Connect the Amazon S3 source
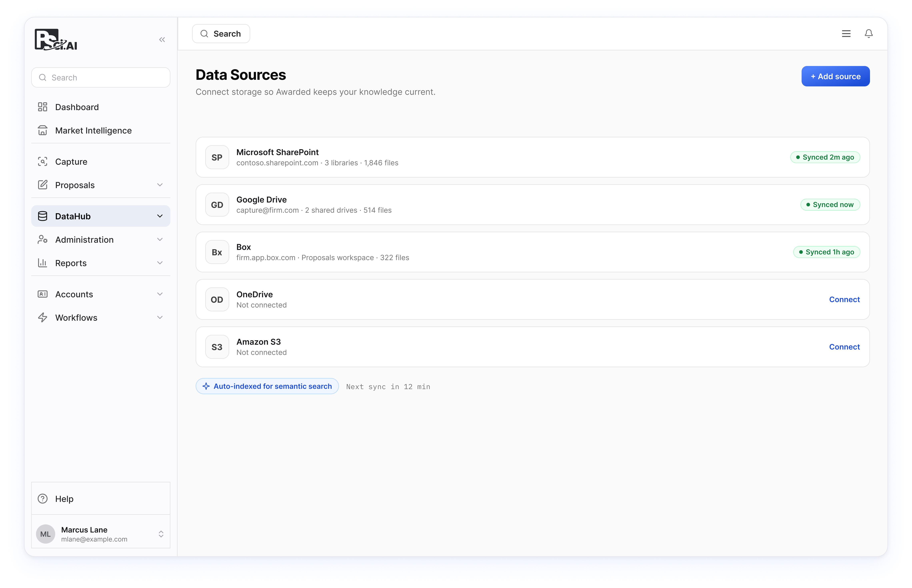Screen dimensions: 912x588 [844, 347]
